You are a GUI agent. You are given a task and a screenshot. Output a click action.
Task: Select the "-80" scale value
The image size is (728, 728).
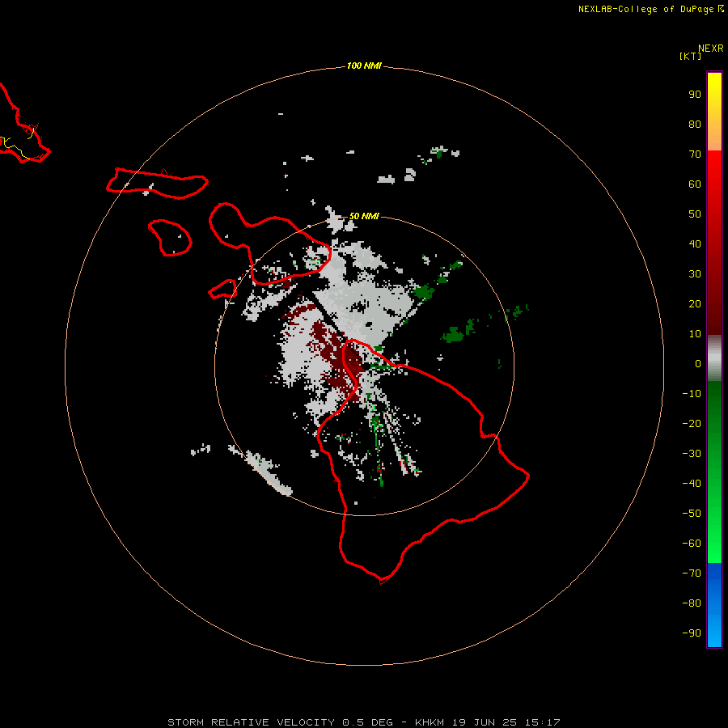click(x=692, y=603)
